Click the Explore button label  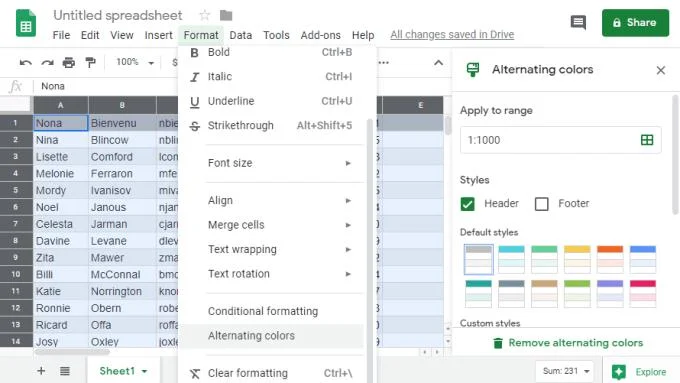[651, 372]
